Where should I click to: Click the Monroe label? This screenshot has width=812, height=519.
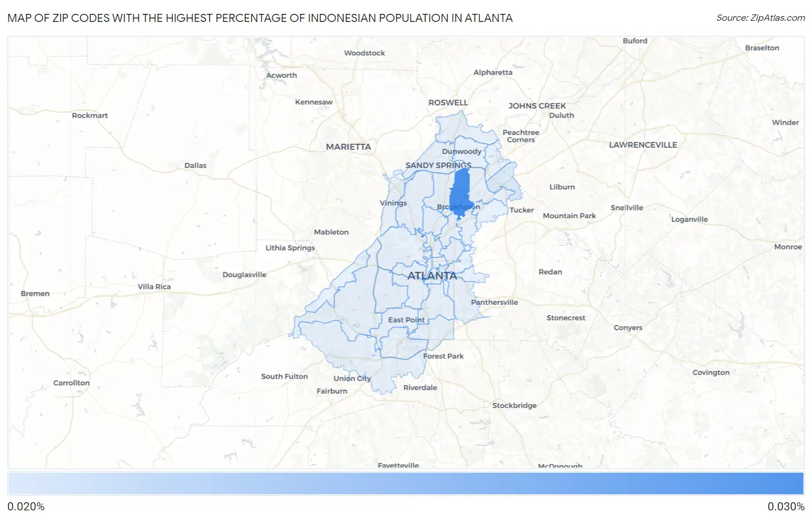(x=788, y=247)
